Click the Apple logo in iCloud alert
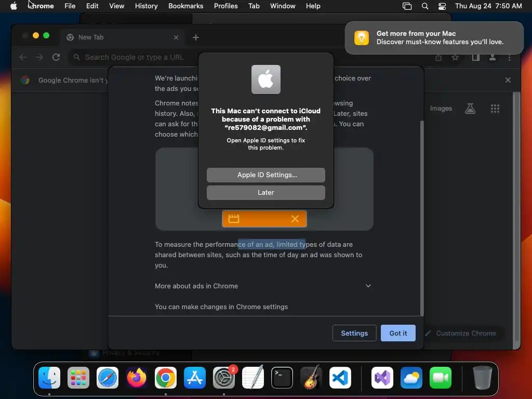532x399 pixels. (265, 79)
